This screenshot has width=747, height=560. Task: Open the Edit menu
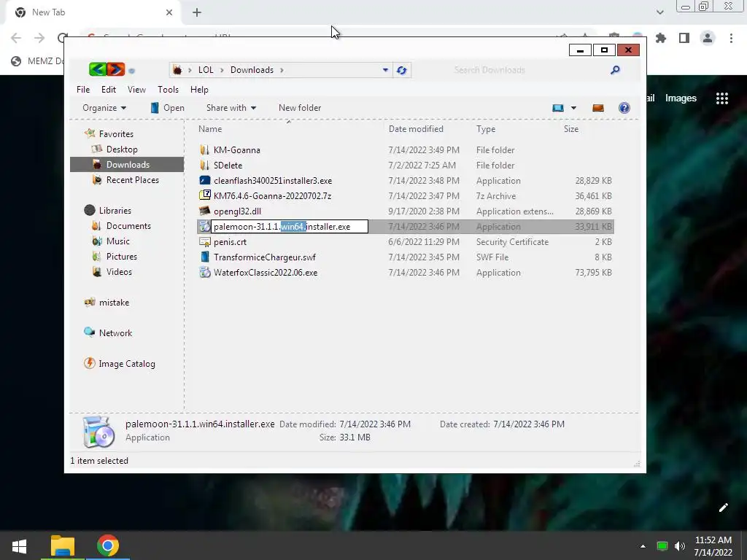(x=109, y=90)
